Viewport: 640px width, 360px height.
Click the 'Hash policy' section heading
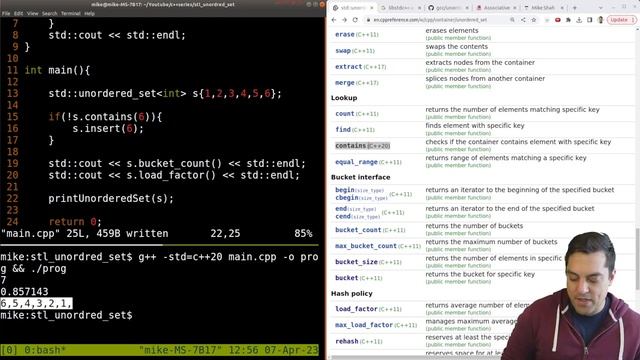point(351,293)
